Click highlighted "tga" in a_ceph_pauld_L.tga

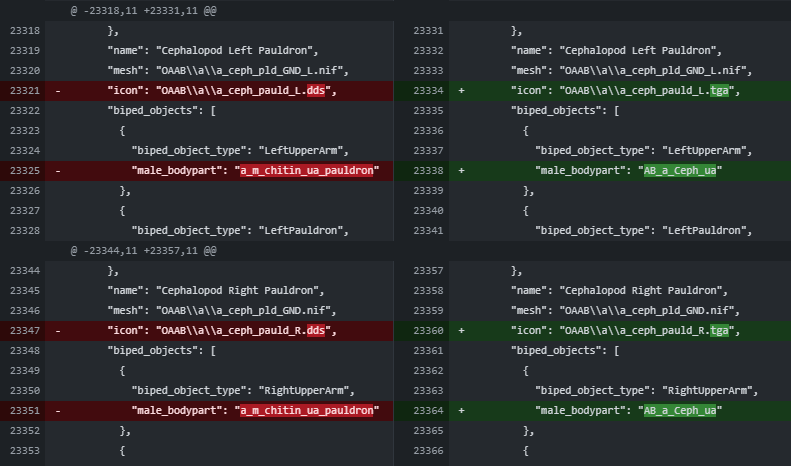click(719, 91)
